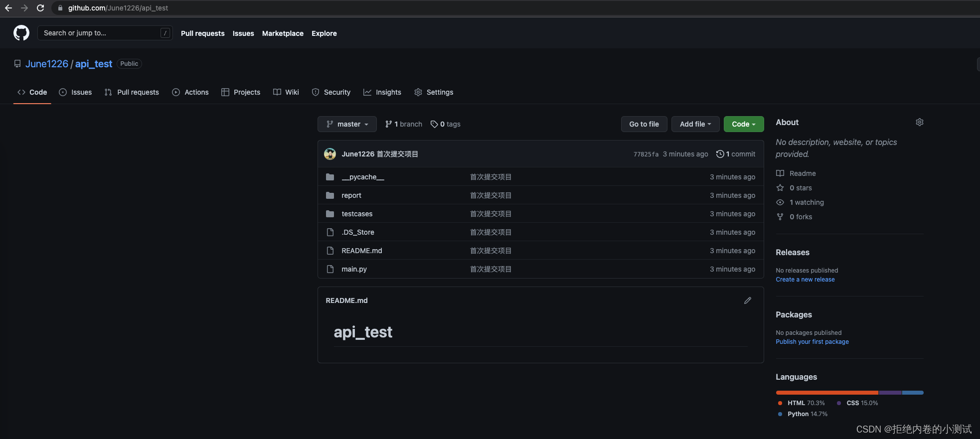Viewport: 980px width, 439px height.
Task: Click the Python segment of languages bar
Action: click(913, 393)
